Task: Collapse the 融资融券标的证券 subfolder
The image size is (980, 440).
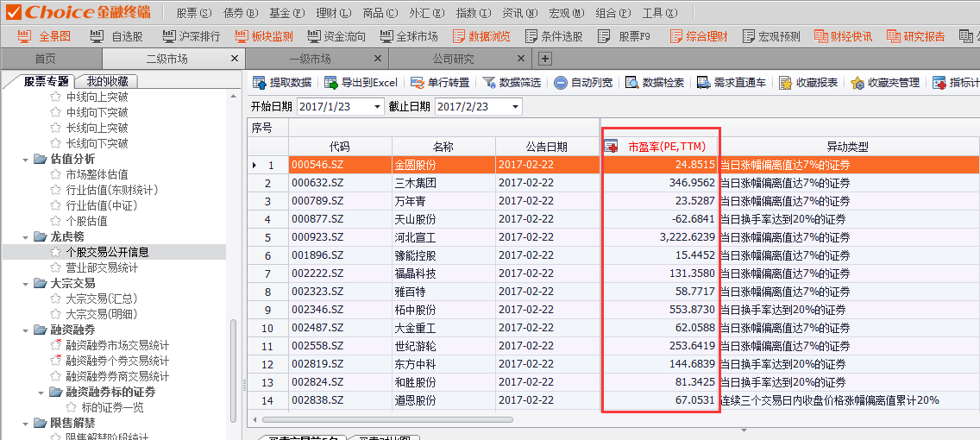Action: 41,393
